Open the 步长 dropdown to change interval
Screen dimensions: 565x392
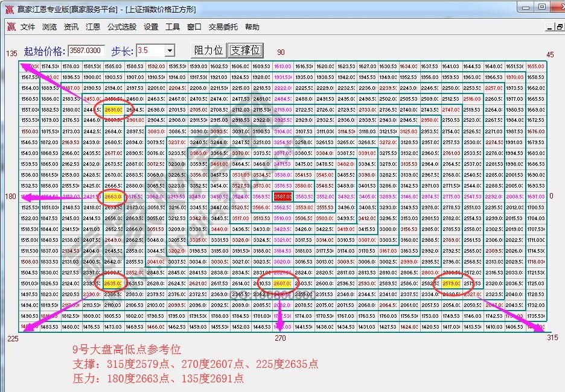[x=169, y=50]
